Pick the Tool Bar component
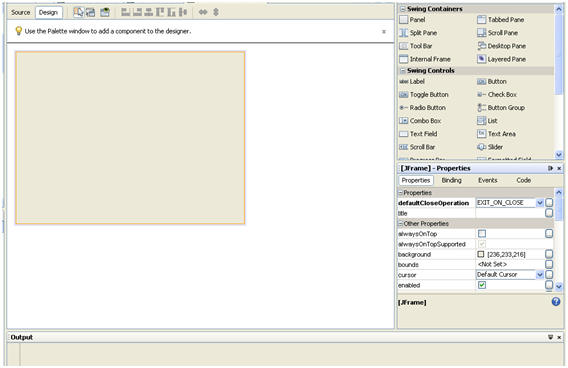Image resolution: width=568 pixels, height=368 pixels. click(416, 46)
